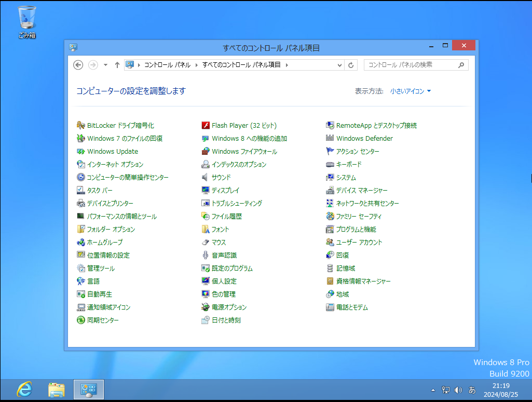Open the recent locations dropdown arrow
The image size is (532, 402).
pyautogui.click(x=105, y=65)
